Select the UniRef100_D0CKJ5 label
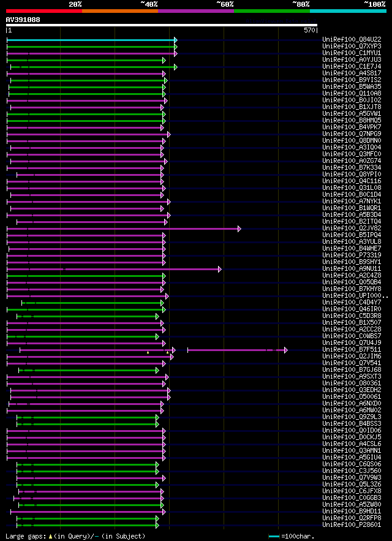 pos(352,437)
